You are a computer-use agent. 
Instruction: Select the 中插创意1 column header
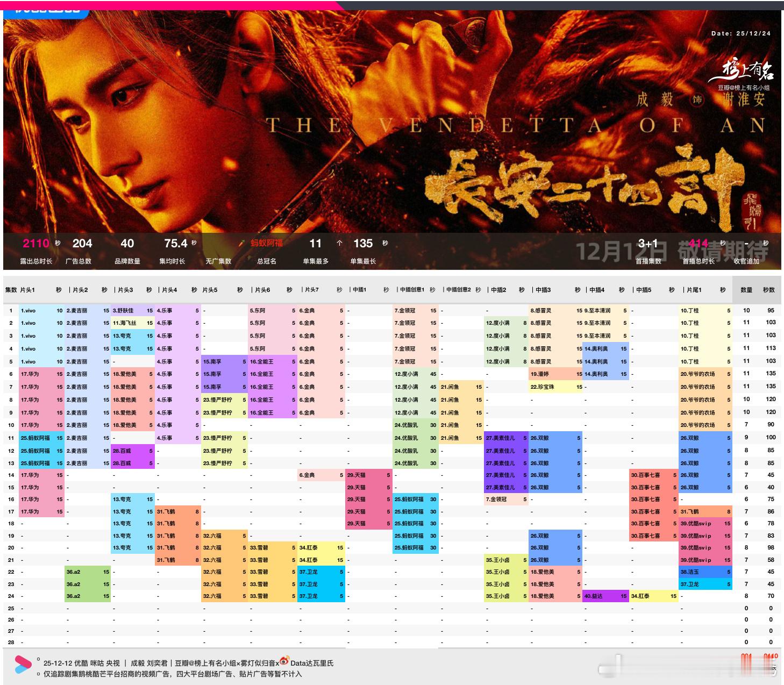[x=412, y=290]
